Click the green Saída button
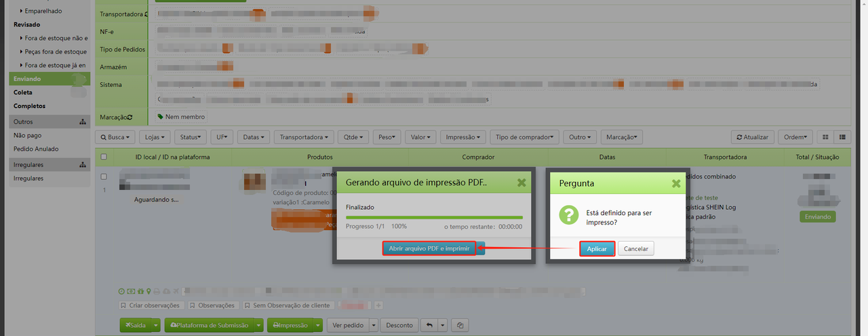Viewport: 868px width, 336px height. point(136,325)
